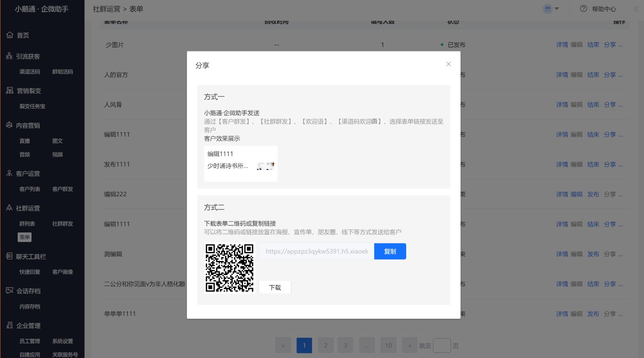
Task: Click the 客户运营 section icon
Action: (x=9, y=173)
